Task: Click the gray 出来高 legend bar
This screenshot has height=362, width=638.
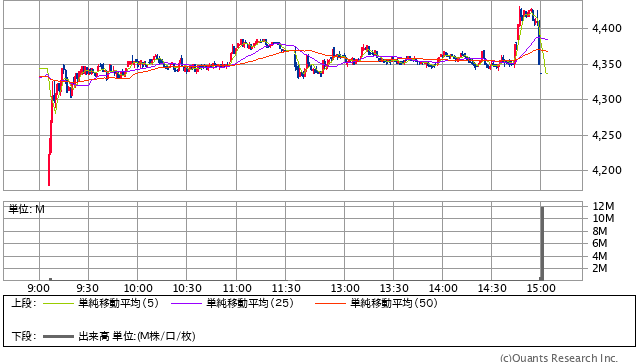Action: 58,336
